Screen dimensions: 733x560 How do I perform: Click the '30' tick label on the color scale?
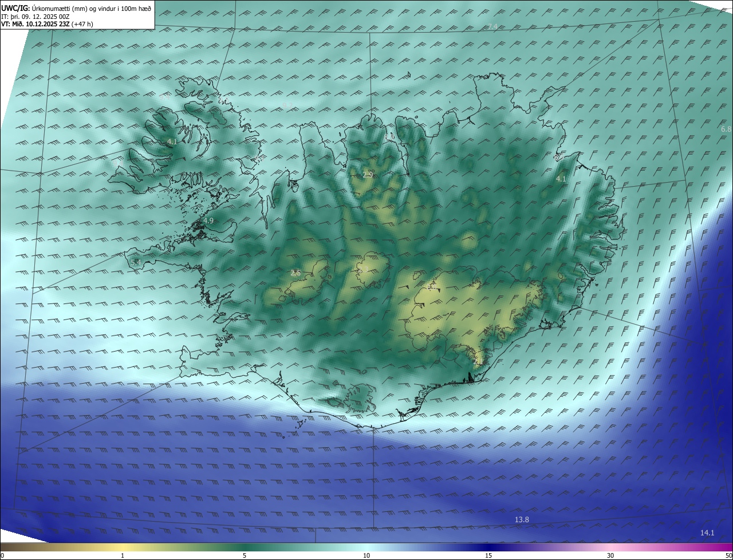pos(610,556)
